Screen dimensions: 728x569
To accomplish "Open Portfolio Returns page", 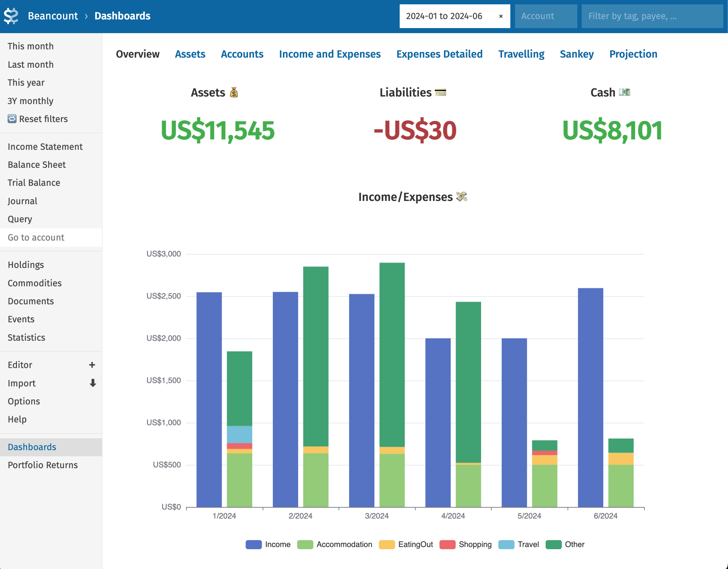I will [x=51, y=465].
